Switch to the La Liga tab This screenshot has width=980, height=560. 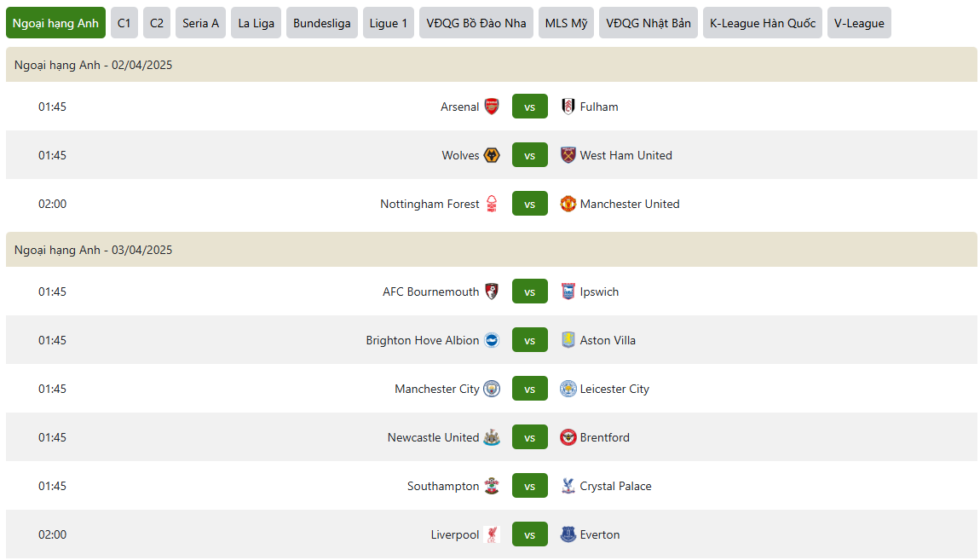256,23
